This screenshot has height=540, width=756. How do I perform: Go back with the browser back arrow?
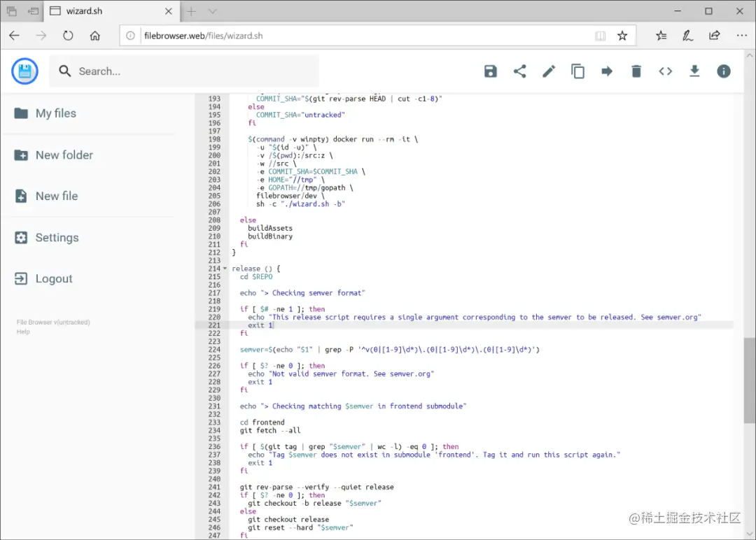[x=15, y=36]
